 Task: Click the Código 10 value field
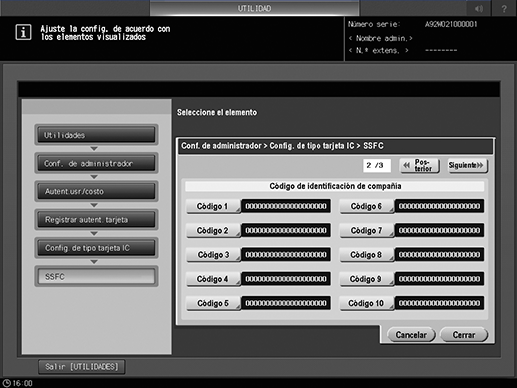point(439,303)
